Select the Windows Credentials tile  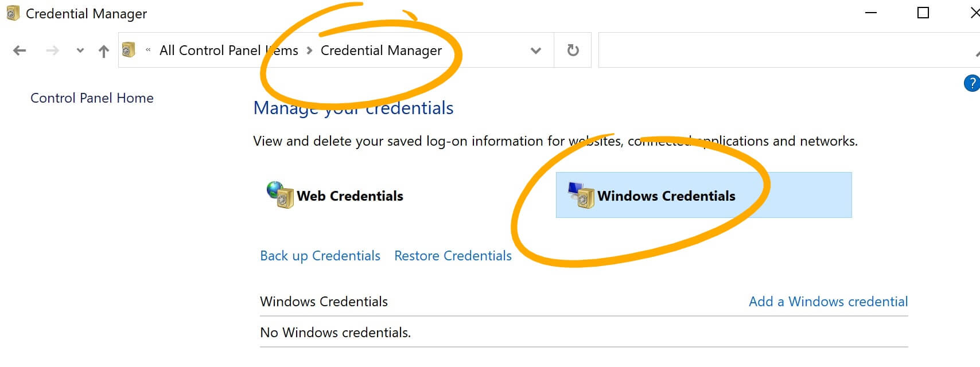tap(703, 195)
